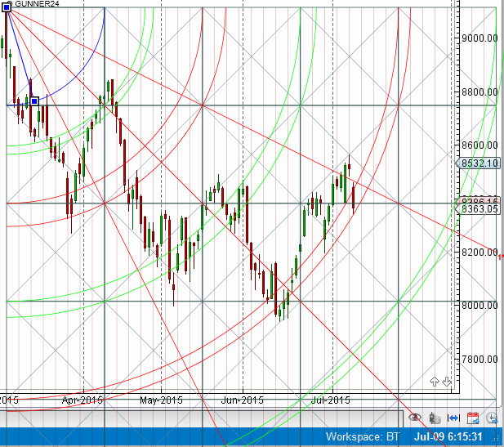Click the icon right of the eye icon
The height and width of the screenshot is (447, 504).
(x=435, y=418)
